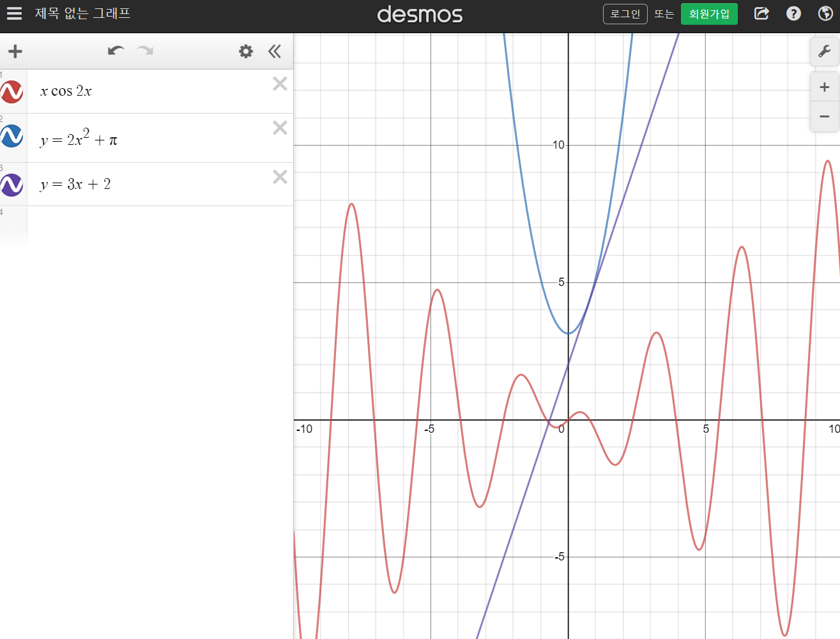This screenshot has height=639, width=840.
Task: Click the redo arrow icon
Action: coord(145,51)
